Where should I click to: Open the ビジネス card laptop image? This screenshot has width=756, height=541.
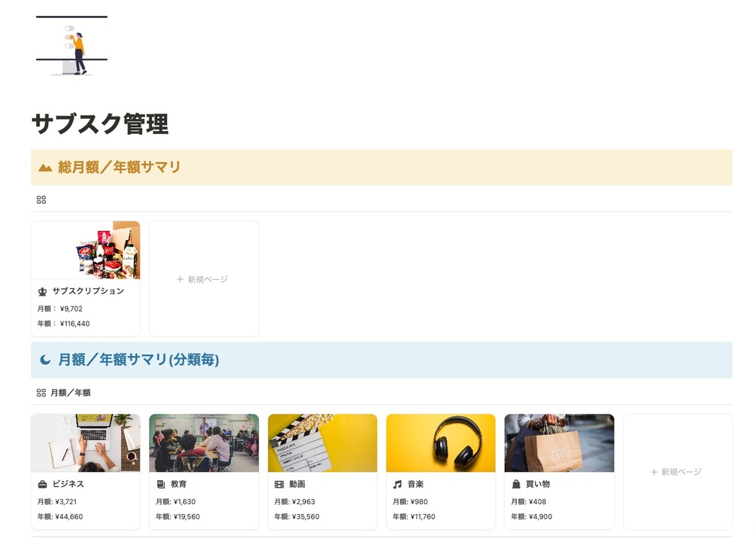pos(86,442)
